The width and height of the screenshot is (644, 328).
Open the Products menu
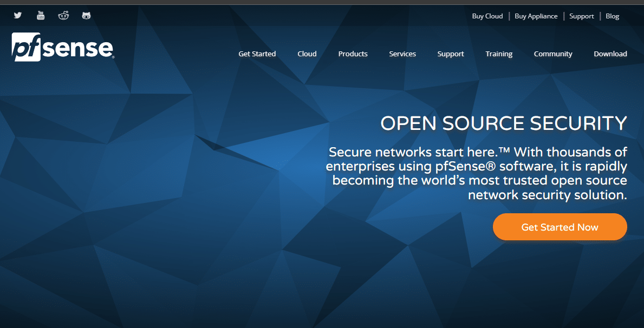(353, 54)
